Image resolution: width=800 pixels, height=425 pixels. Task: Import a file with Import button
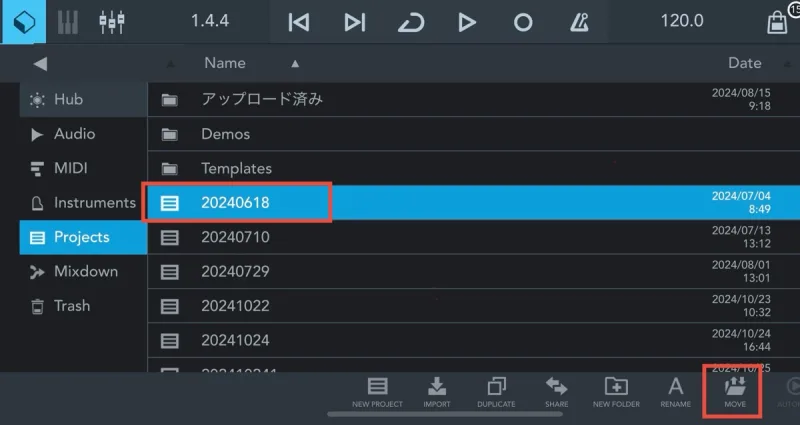pyautogui.click(x=437, y=392)
